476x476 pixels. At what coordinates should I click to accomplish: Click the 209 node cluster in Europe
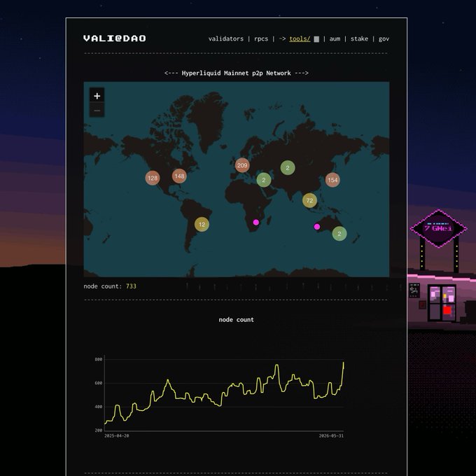(242, 165)
